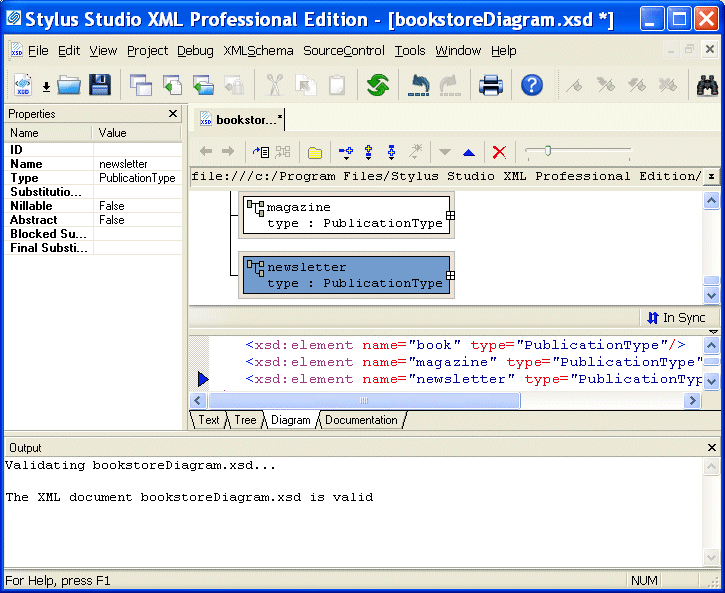725x593 pixels.
Task: Select the Text view tab
Action: click(209, 420)
